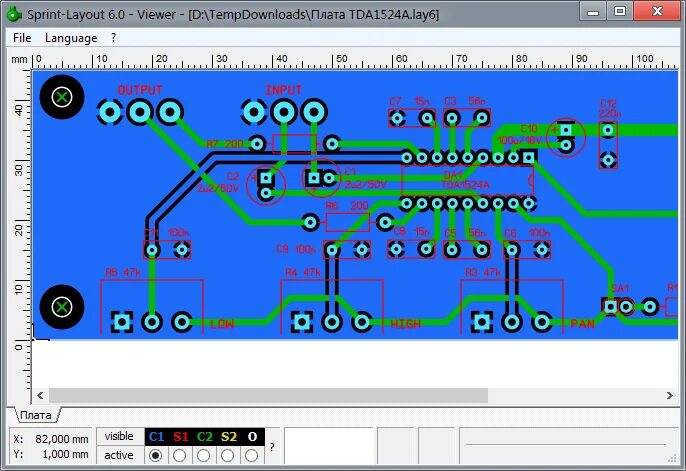The width and height of the screenshot is (686, 471).
Task: Click the mm unit label at ruler corner
Action: tap(19, 59)
